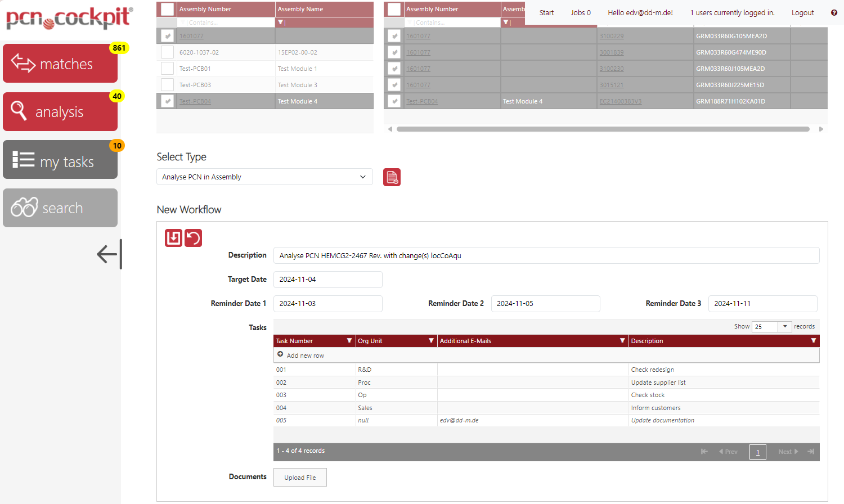Check the box for assembly 6020-1037-02
This screenshot has height=504, width=844.
pyautogui.click(x=167, y=52)
